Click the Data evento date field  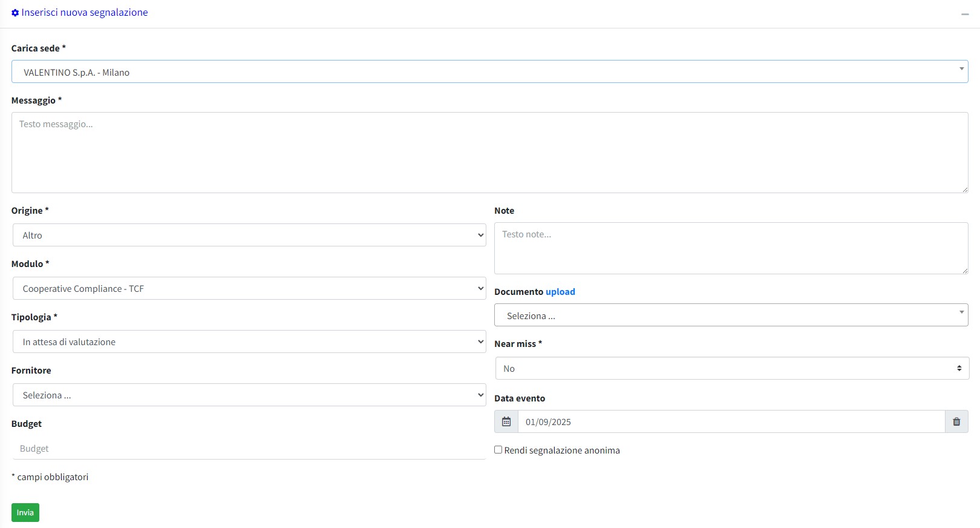coord(731,421)
